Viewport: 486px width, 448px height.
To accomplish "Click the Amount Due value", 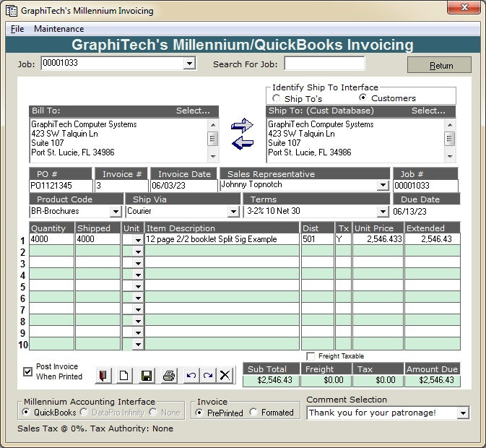I will 433,380.
